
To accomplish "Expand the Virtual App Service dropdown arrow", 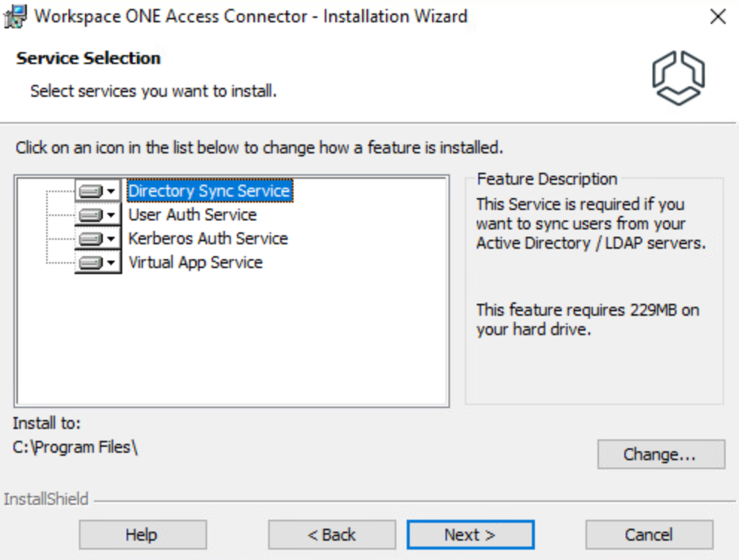I will click(112, 263).
